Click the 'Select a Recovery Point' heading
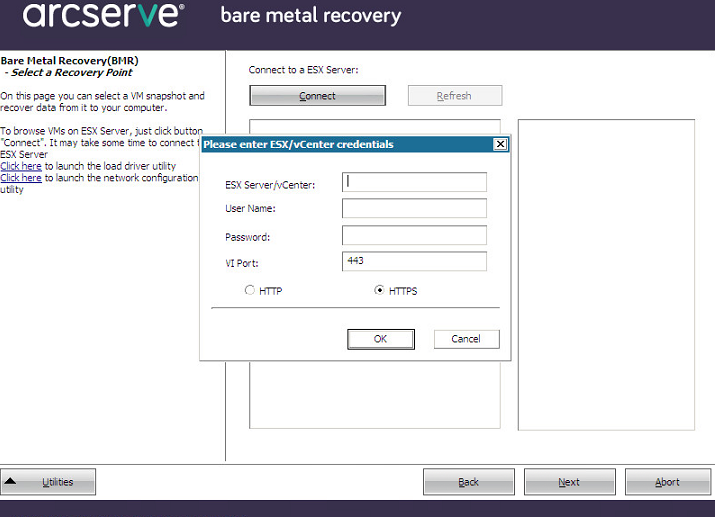Screen dimensions: 715x517 click(x=72, y=72)
